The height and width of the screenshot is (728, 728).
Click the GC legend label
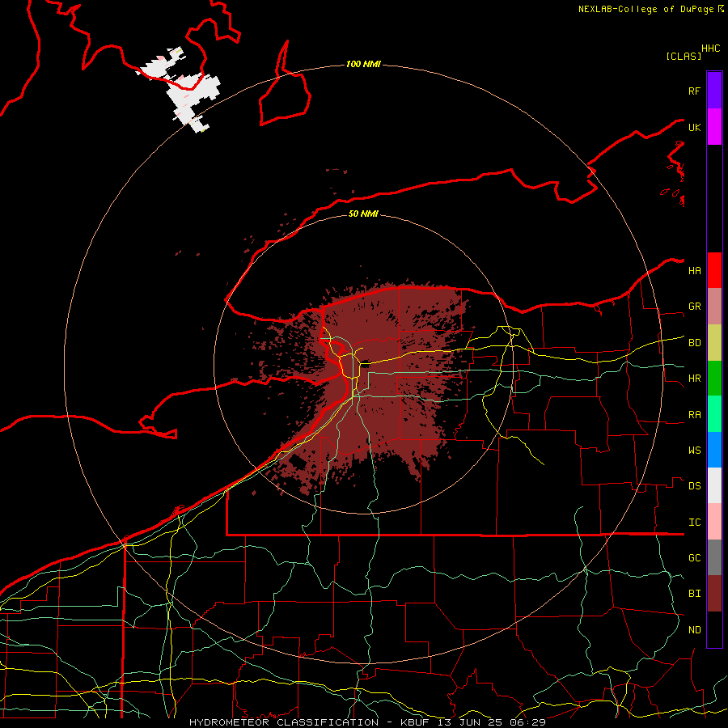tap(695, 558)
